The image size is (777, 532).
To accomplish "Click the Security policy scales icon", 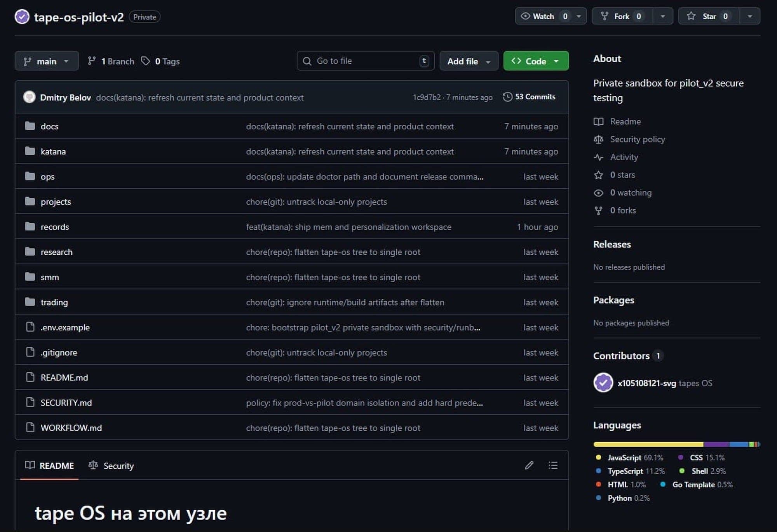I will pos(598,139).
